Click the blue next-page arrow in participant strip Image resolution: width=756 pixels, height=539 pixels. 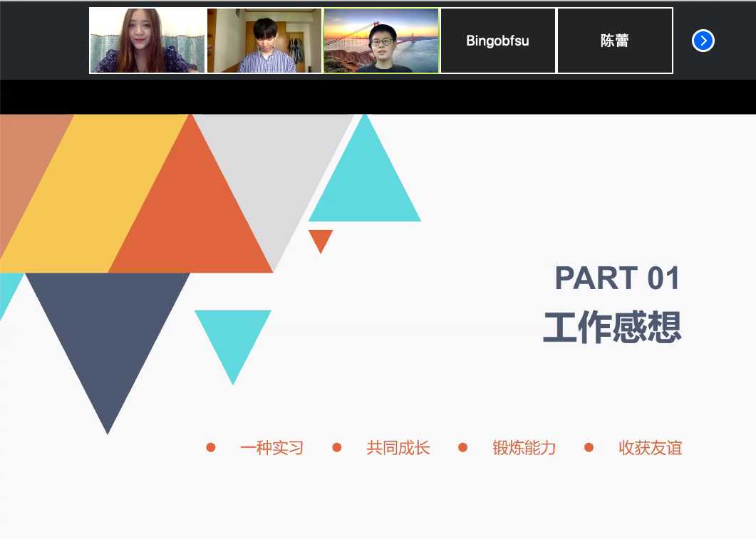[x=703, y=41]
